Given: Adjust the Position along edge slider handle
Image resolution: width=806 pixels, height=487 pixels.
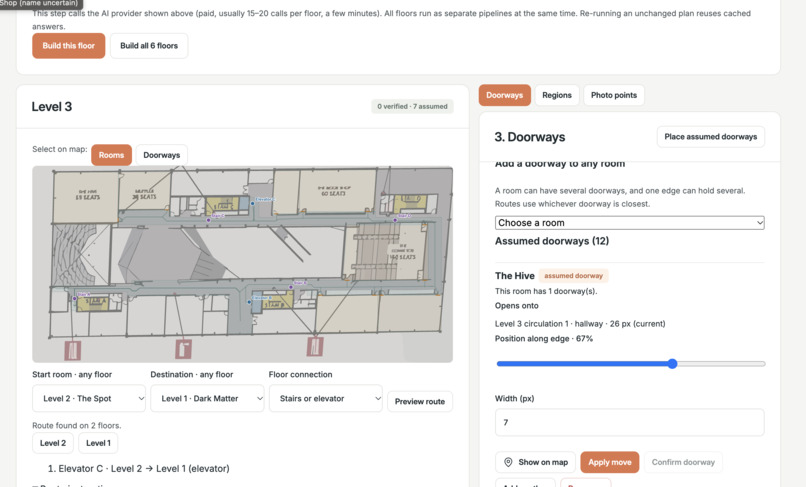Looking at the screenshot, I should point(672,364).
